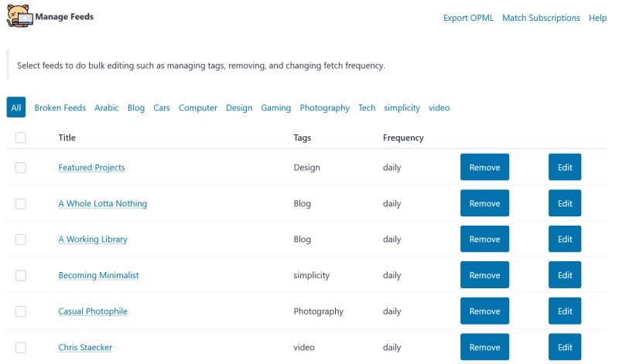The image size is (619, 364).
Task: Open Export OPML link
Action: [468, 18]
